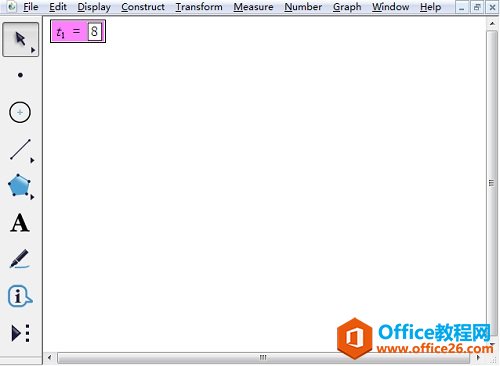Expand the Polygon tool flyout triangle
Screen dimensions: 500x366
(x=32, y=197)
